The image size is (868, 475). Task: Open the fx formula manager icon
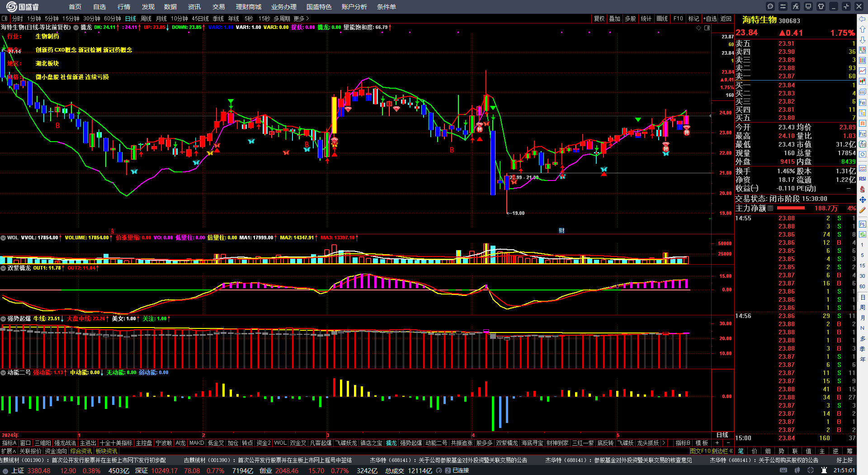(x=796, y=6)
